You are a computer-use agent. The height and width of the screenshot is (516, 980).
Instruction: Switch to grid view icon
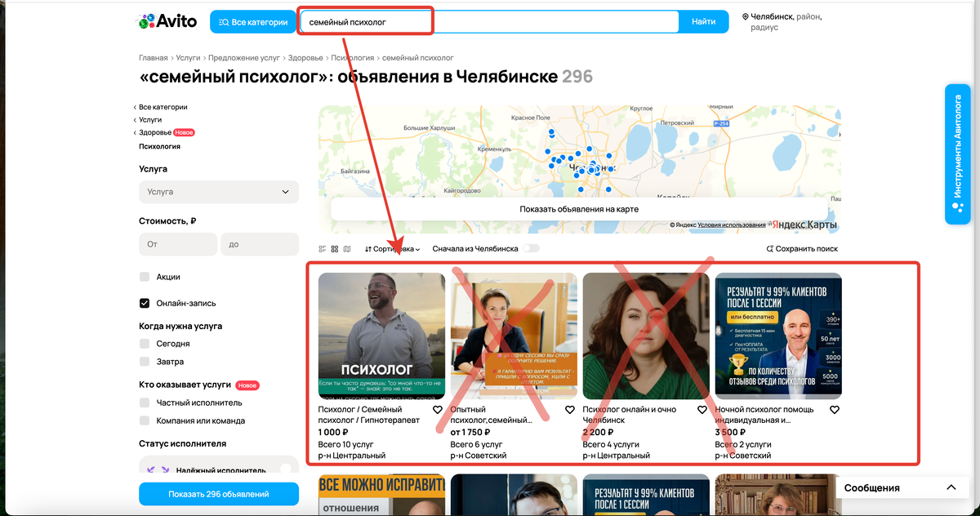point(334,249)
